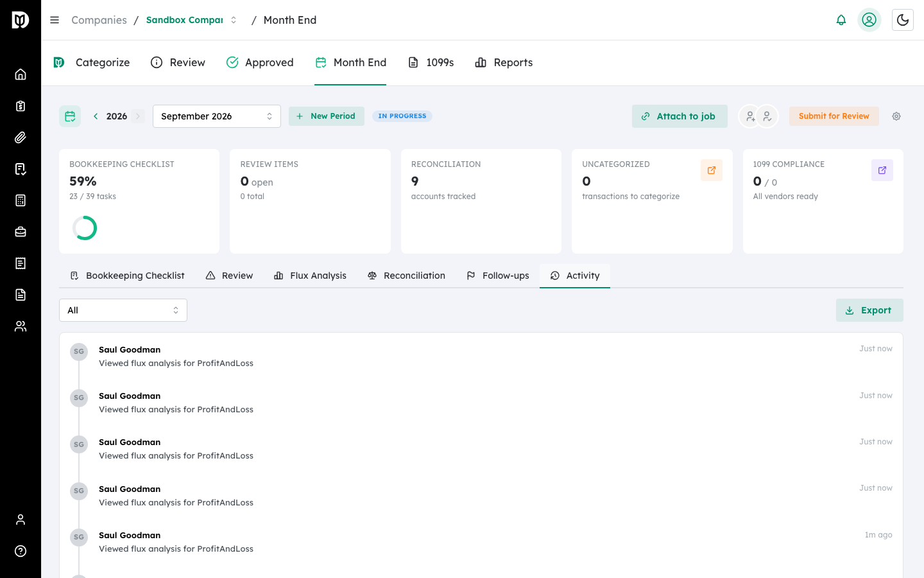Click the 2026 year label
The image size is (924, 578).
[117, 116]
